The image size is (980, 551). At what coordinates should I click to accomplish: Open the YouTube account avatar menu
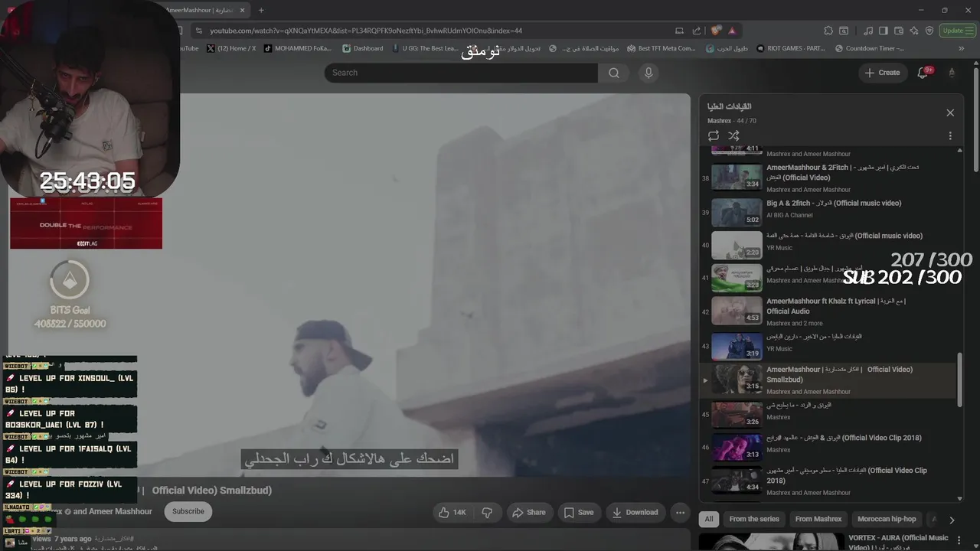952,73
